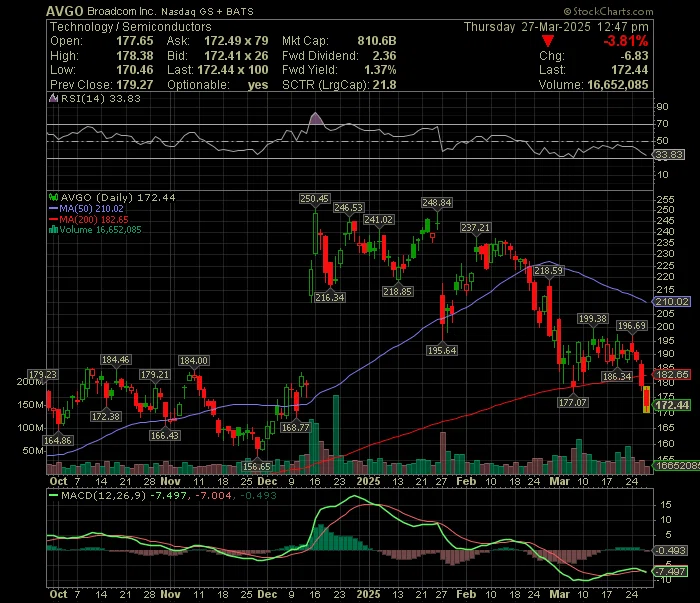This screenshot has height=603, width=700.
Task: Click the 196.69 price label
Action: click(x=631, y=326)
